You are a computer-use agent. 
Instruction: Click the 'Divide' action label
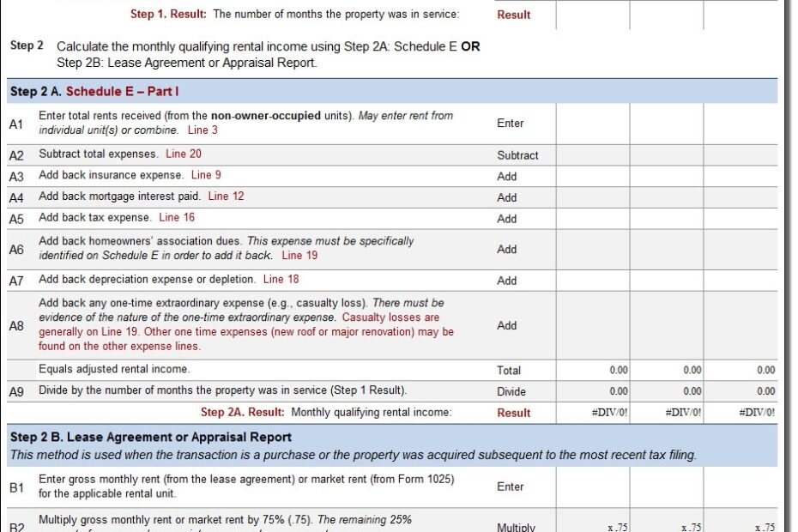click(x=511, y=392)
